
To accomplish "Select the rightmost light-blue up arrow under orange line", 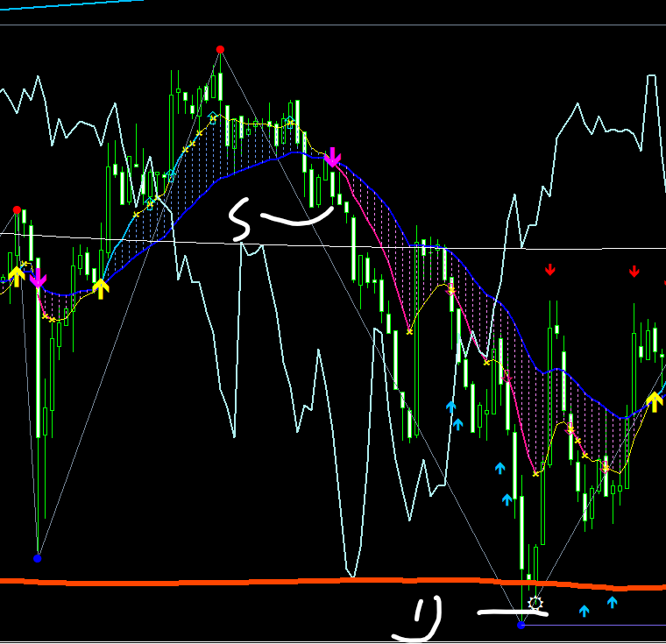I will tap(612, 602).
